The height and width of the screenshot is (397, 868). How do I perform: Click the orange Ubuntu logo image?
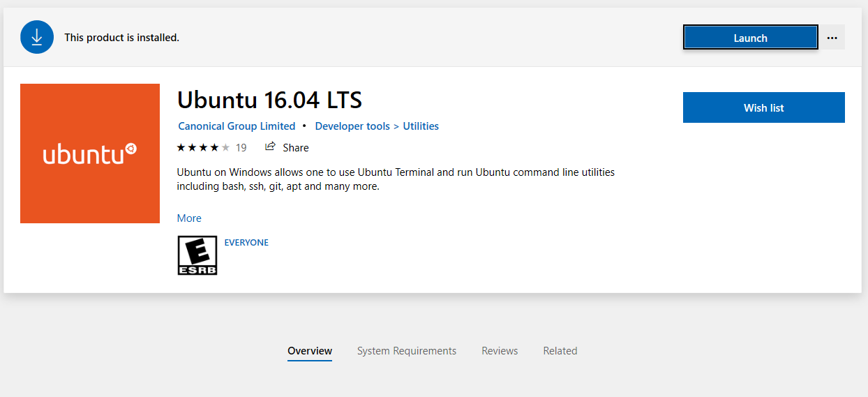pos(90,153)
